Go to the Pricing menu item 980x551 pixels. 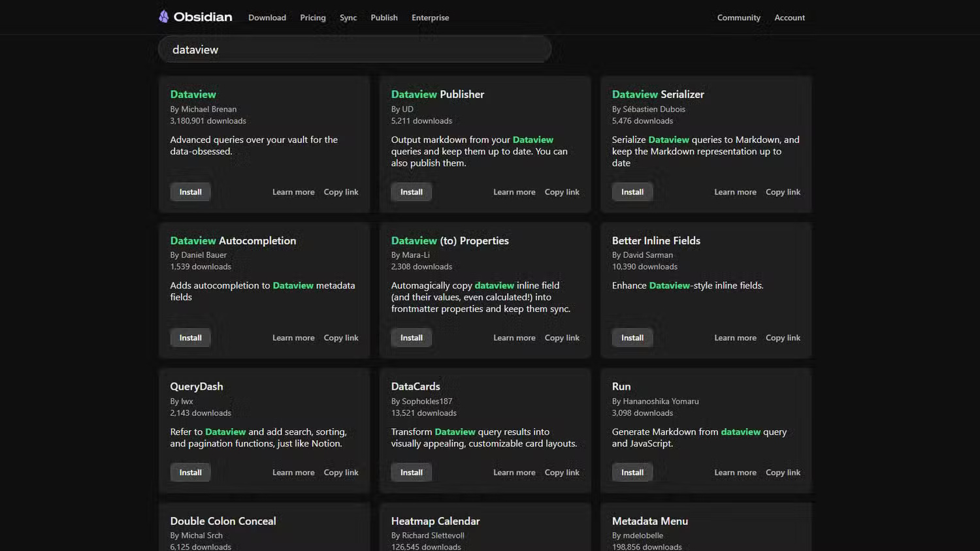[x=312, y=18]
